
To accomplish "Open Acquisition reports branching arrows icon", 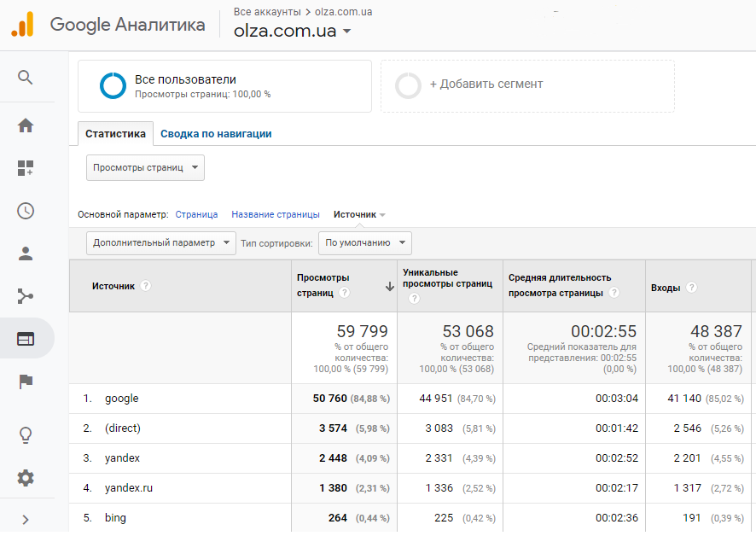I will tap(26, 296).
